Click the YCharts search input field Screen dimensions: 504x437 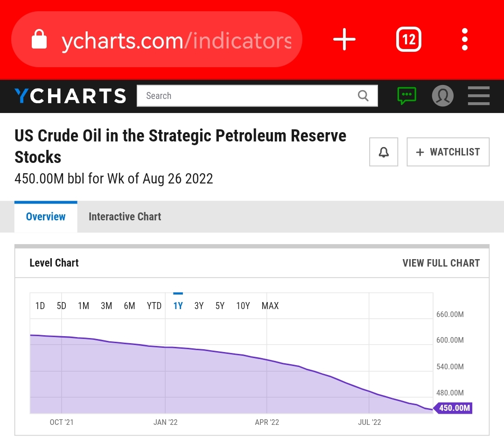point(247,96)
